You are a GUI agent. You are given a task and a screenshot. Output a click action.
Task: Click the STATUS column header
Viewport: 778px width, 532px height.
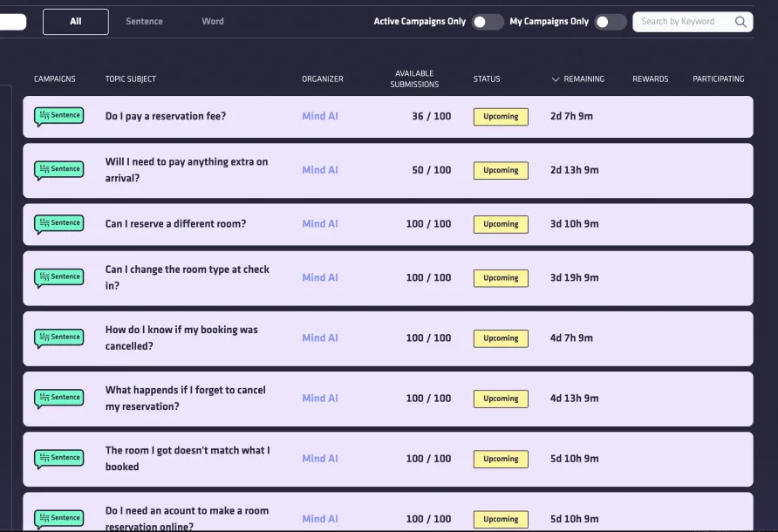tap(487, 78)
